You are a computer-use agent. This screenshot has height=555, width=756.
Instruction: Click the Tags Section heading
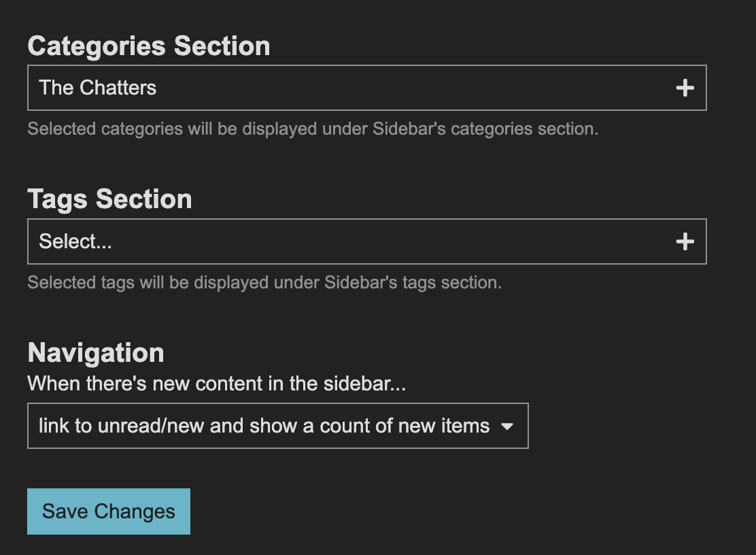pos(109,199)
